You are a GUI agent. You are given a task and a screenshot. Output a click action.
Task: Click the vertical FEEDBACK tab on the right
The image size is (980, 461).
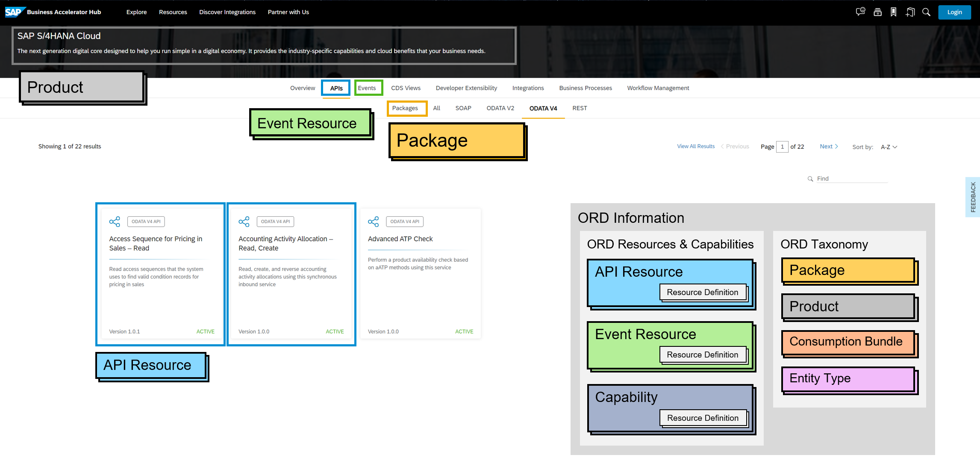click(x=973, y=197)
